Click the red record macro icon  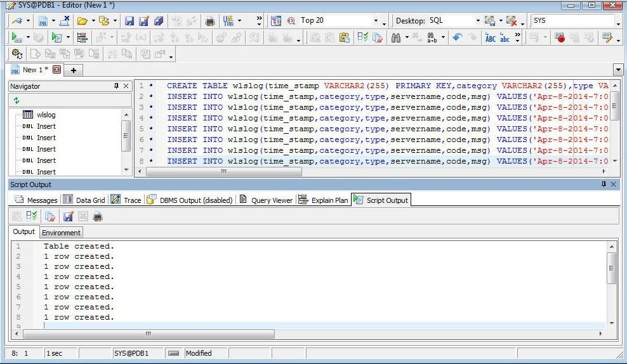(560, 37)
